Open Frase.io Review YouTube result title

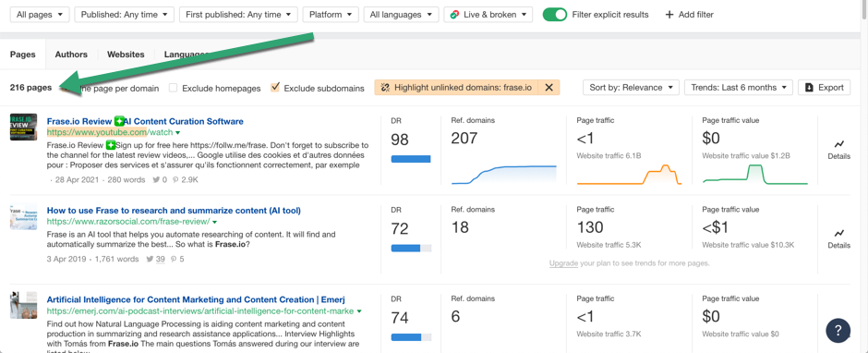(x=145, y=121)
